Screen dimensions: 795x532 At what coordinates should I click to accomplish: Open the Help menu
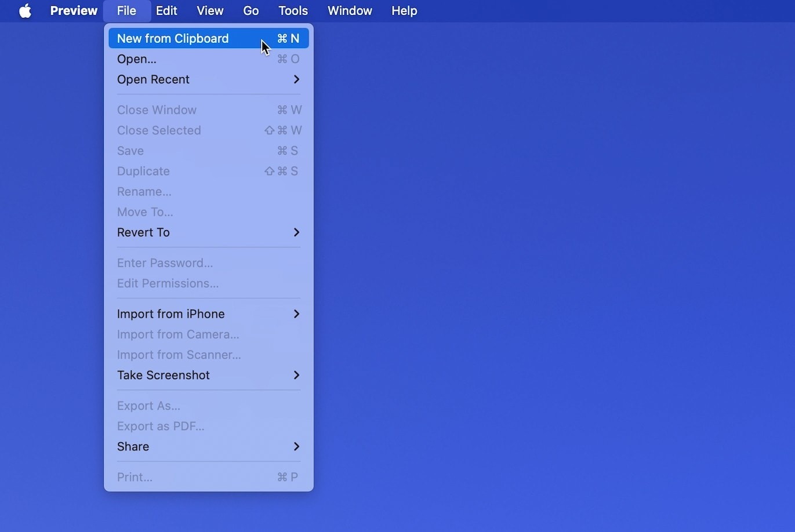tap(404, 10)
